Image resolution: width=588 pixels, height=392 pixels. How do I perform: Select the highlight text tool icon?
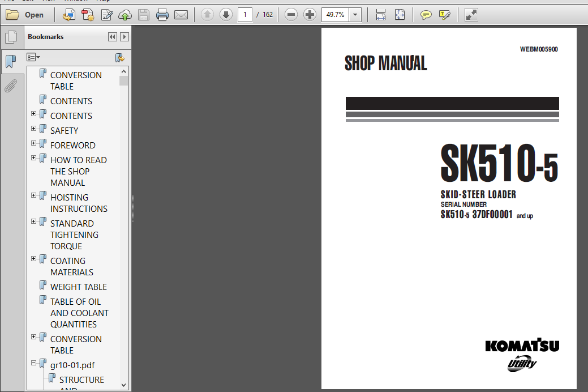[444, 15]
